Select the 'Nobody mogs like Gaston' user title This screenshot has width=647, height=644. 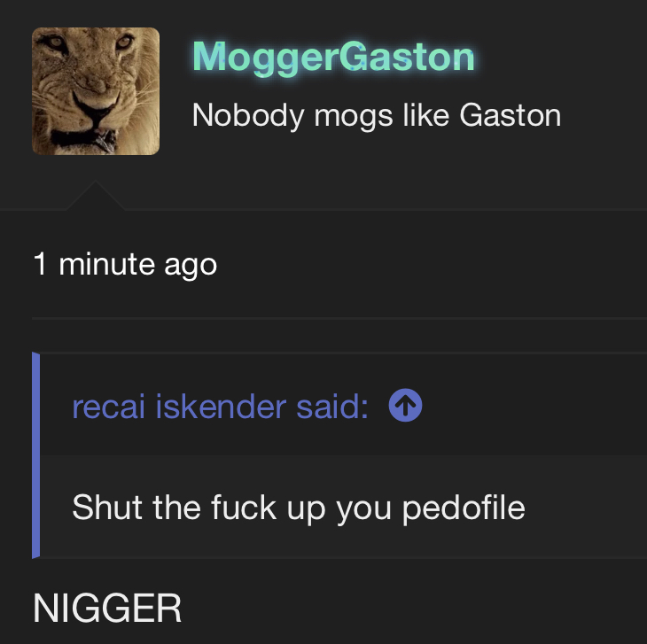(377, 116)
